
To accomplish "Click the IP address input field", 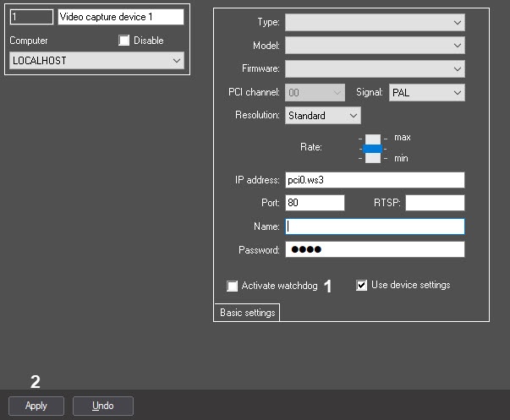I will pyautogui.click(x=375, y=180).
